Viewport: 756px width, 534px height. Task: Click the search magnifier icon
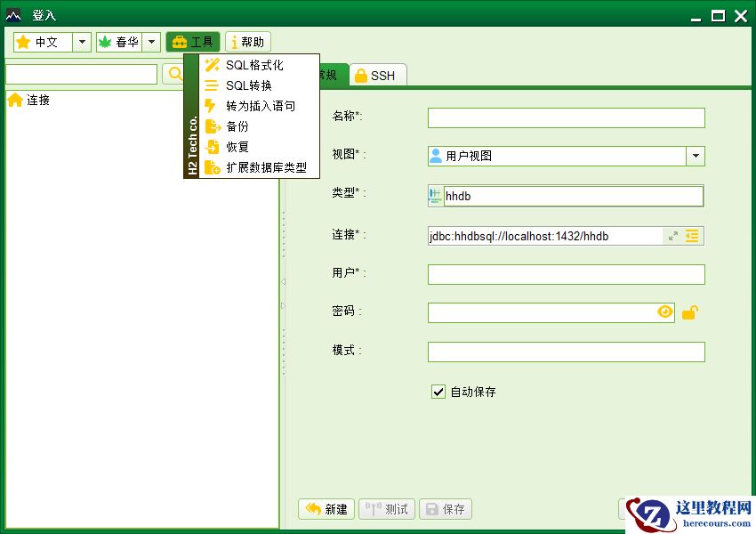[x=174, y=74]
